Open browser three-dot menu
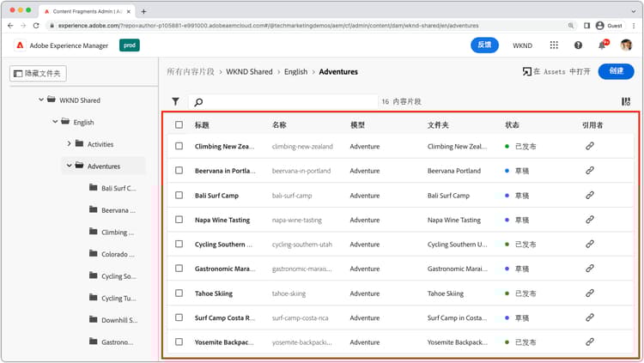The image size is (644, 363). pos(635,26)
